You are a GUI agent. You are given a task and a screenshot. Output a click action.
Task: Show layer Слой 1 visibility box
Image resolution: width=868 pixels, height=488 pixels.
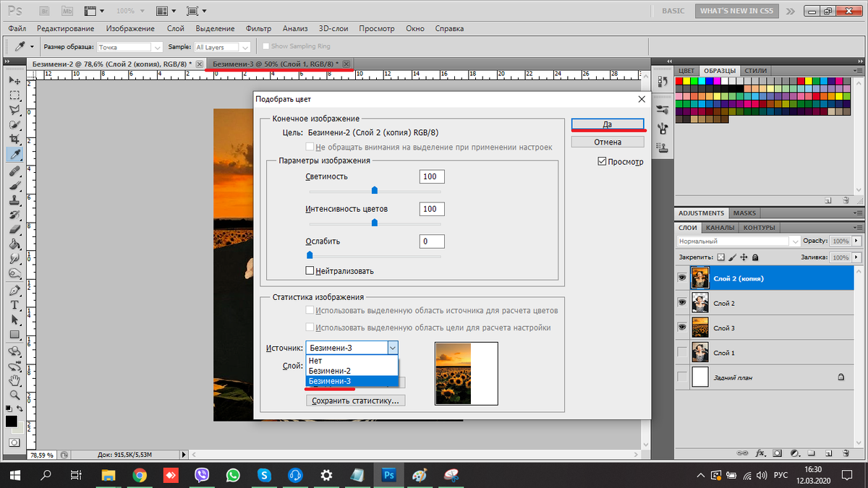(682, 352)
